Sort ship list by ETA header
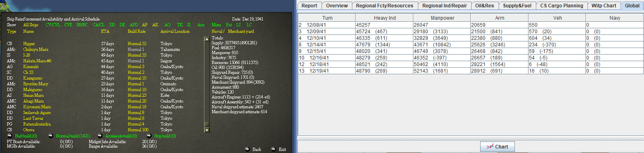644x153 pixels. coord(105,32)
